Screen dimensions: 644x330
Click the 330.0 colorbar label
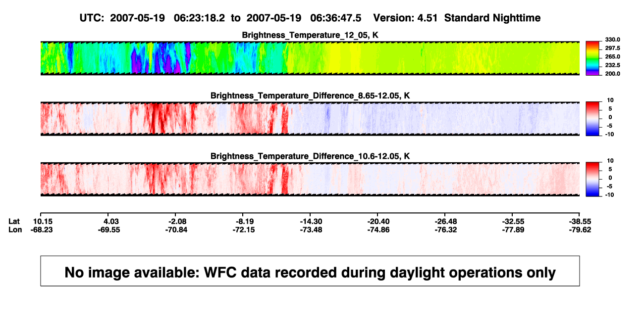pyautogui.click(x=613, y=40)
